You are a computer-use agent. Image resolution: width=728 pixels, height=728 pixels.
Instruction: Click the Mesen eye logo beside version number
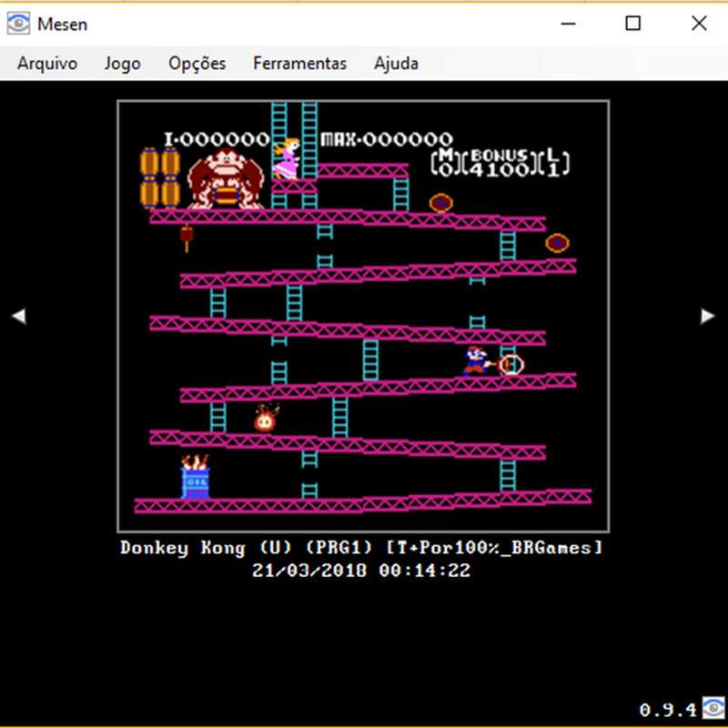click(713, 708)
